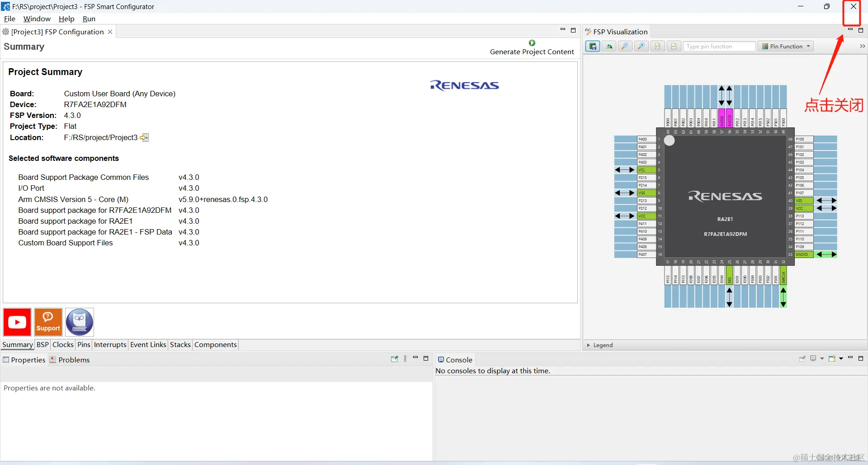Click pin P400 on the chip diagram
868x465 pixels.
click(x=646, y=139)
